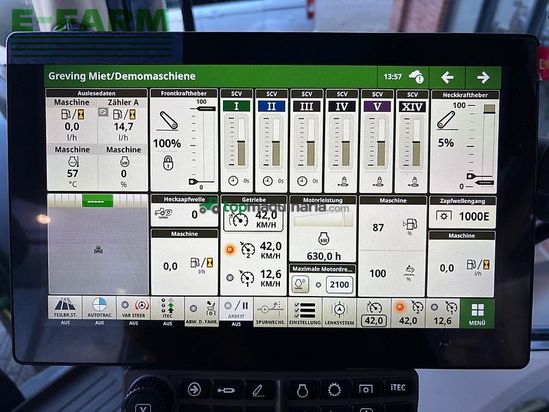549x412 pixels.
Task: Tap Maschine engine load 0 % reading
Action: tap(124, 167)
